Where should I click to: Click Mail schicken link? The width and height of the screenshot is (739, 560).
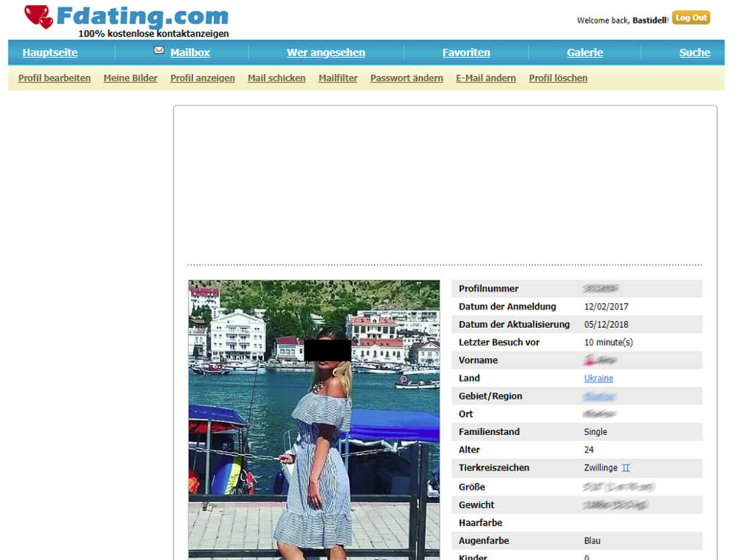[277, 78]
